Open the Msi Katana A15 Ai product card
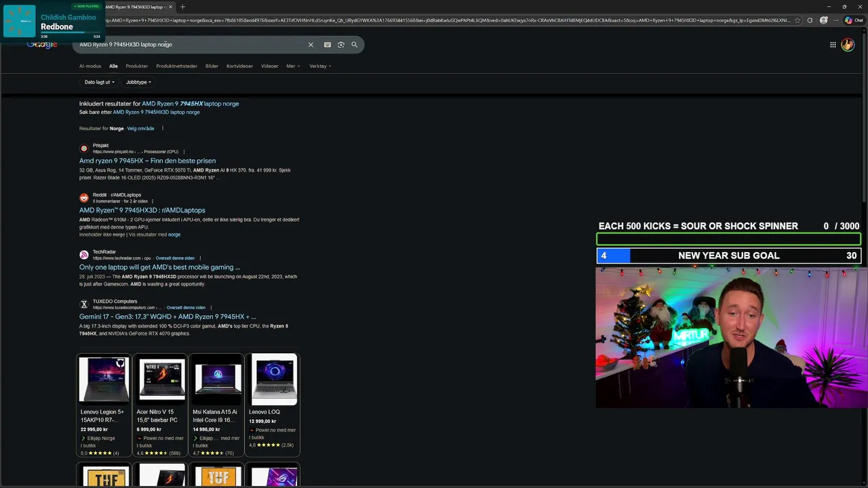 point(216,405)
